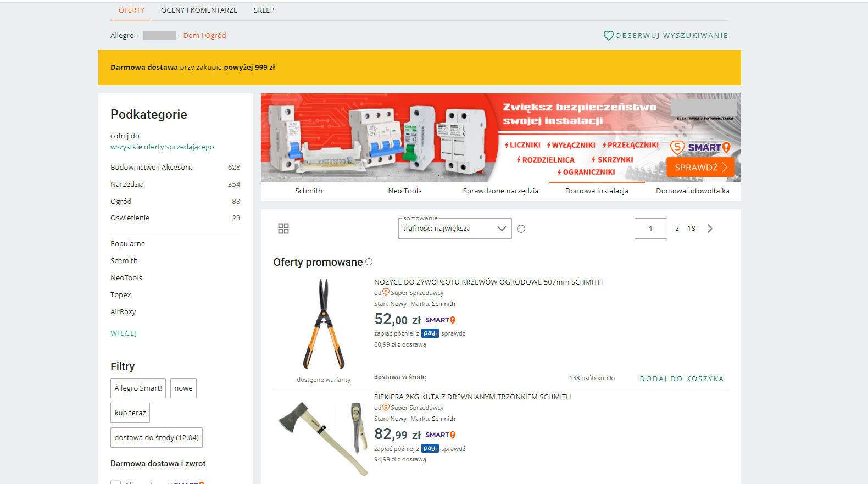Toggle the Allegro Smart! filter
The image size is (868, 484).
[138, 388]
